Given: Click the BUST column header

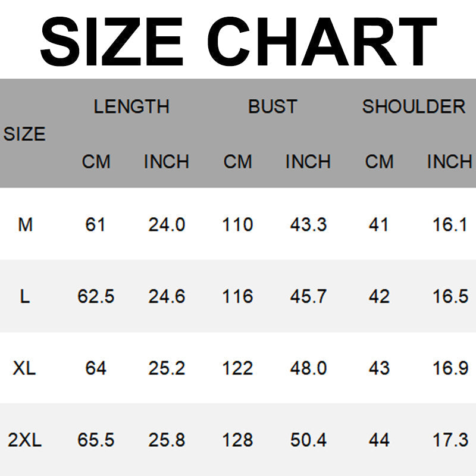Looking at the screenshot, I should 273,107.
